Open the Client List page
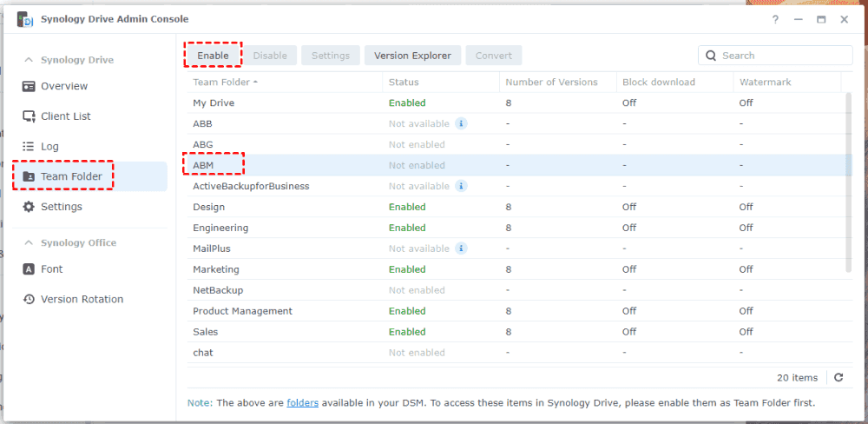The width and height of the screenshot is (868, 424). pos(89,116)
